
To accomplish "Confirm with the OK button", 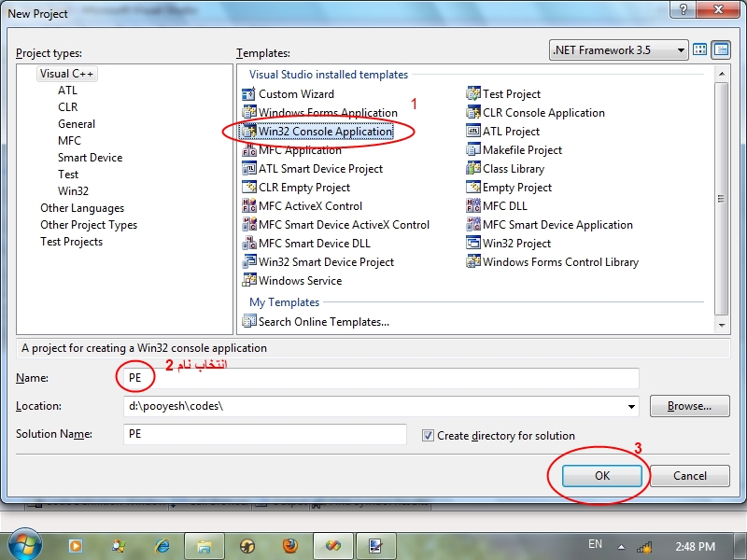I will coord(602,476).
